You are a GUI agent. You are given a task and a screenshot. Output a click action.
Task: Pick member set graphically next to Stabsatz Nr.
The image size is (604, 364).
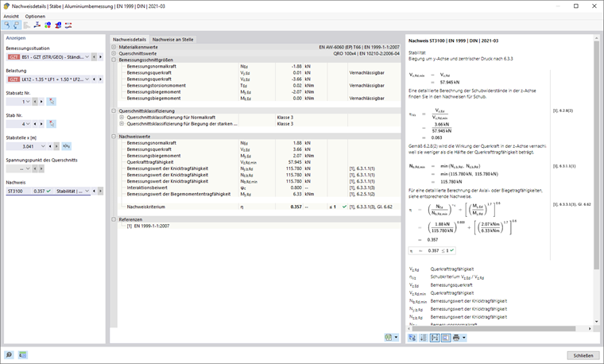(x=52, y=102)
